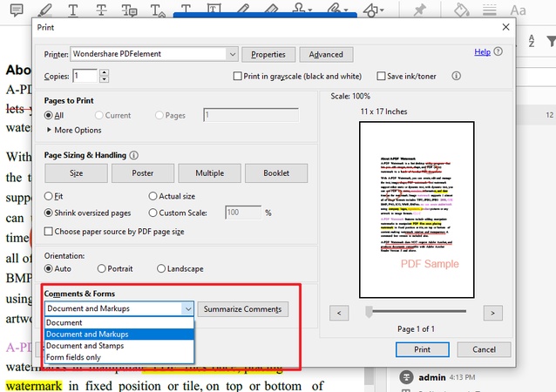556x392 pixels.
Task: Select the Actual size radio button
Action: point(153,196)
